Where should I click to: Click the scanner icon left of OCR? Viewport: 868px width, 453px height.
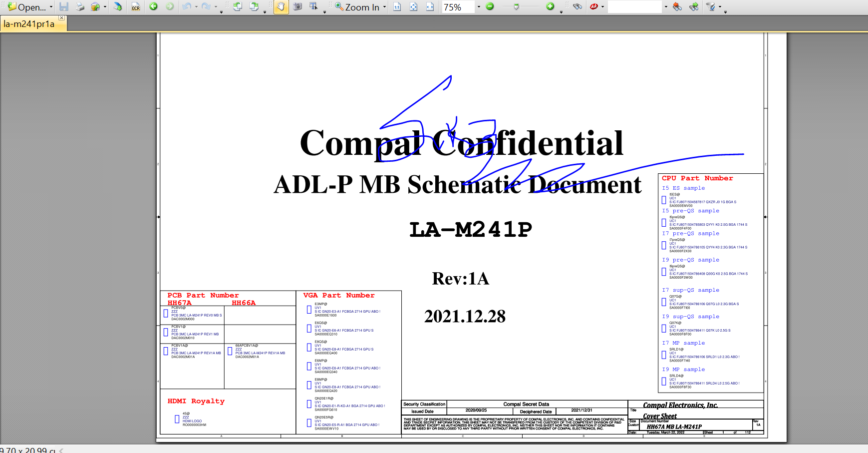coord(118,7)
